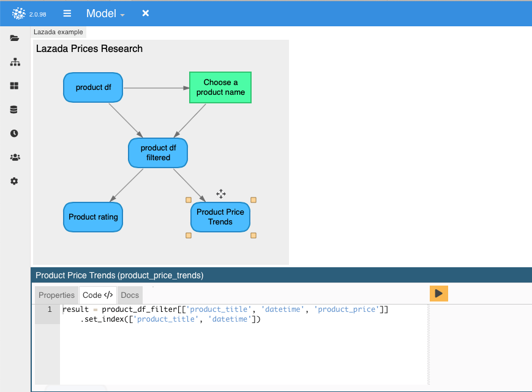Open the history clock icon in the sidebar
This screenshot has width=532, height=392.
(14, 133)
